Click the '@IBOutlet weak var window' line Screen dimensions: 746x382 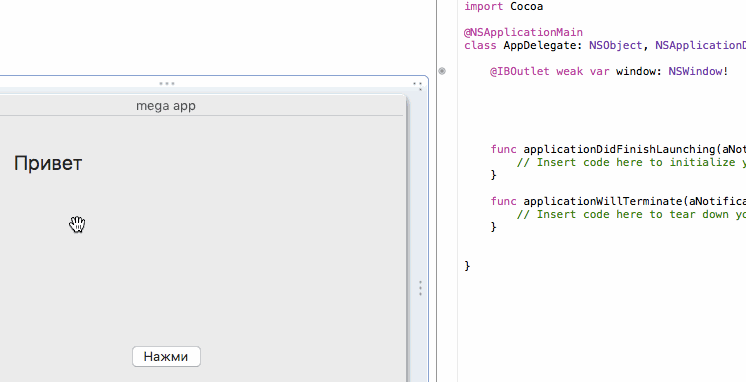(609, 71)
